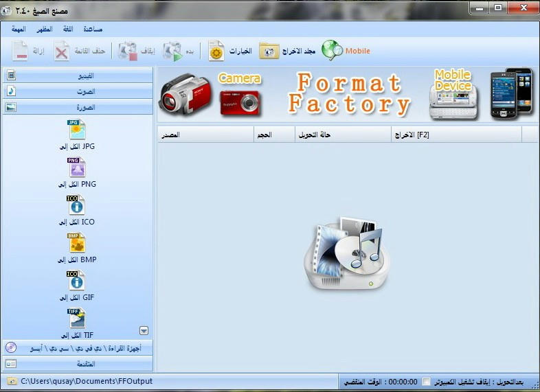Click the Format Factory banner title
The image size is (540, 392).
pyautogui.click(x=348, y=93)
